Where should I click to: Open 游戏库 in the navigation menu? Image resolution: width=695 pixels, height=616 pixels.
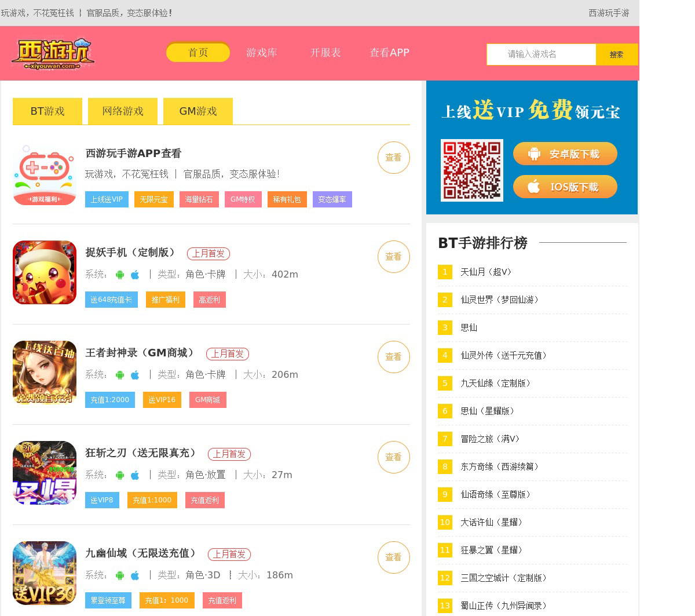click(x=262, y=53)
